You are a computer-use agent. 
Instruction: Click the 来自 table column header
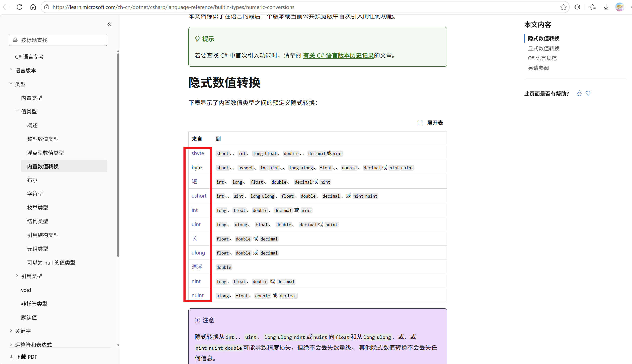[x=197, y=139]
